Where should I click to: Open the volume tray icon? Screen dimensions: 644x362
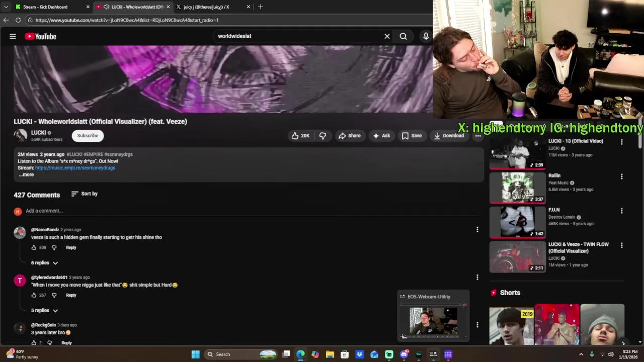point(610,354)
